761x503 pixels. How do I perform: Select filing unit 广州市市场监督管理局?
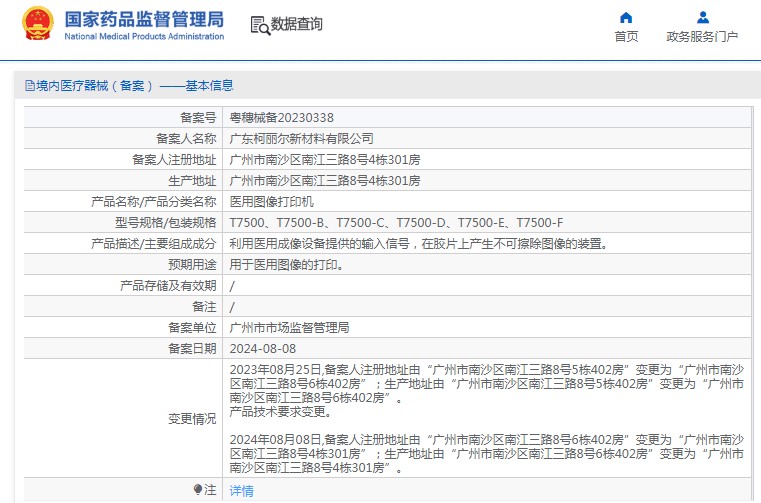point(289,328)
